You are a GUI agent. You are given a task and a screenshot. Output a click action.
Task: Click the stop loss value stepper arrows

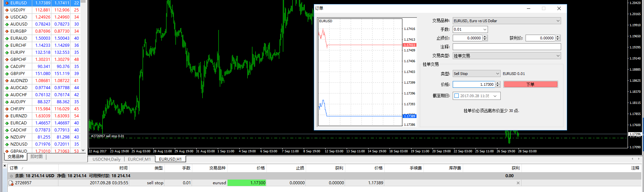[x=485, y=38]
